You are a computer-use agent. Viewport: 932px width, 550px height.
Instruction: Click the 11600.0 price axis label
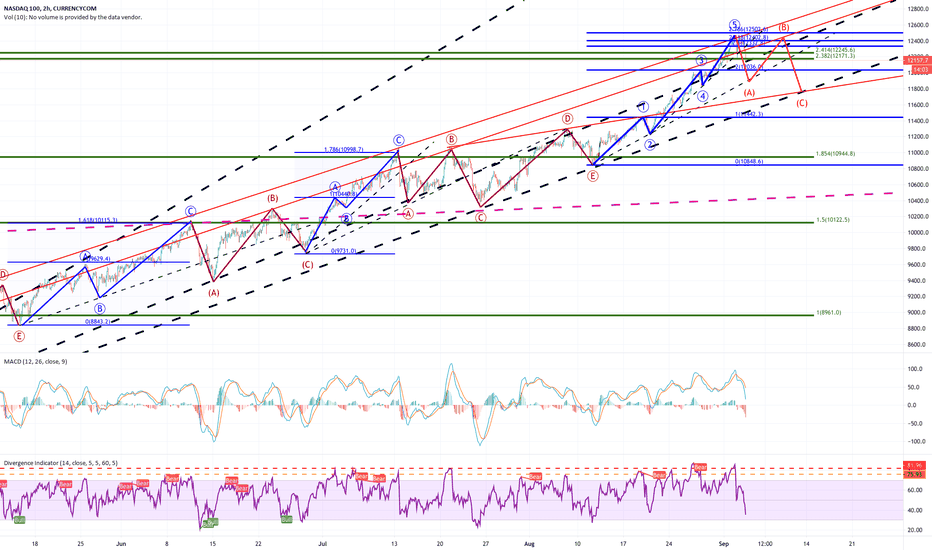pos(918,105)
